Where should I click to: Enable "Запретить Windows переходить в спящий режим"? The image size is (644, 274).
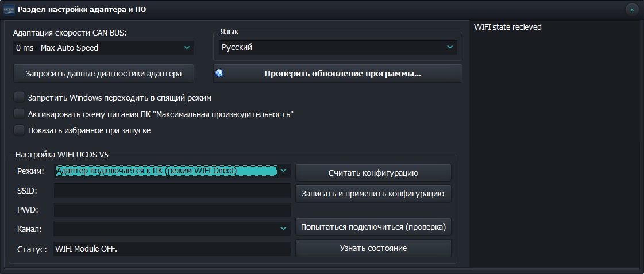[x=20, y=98]
